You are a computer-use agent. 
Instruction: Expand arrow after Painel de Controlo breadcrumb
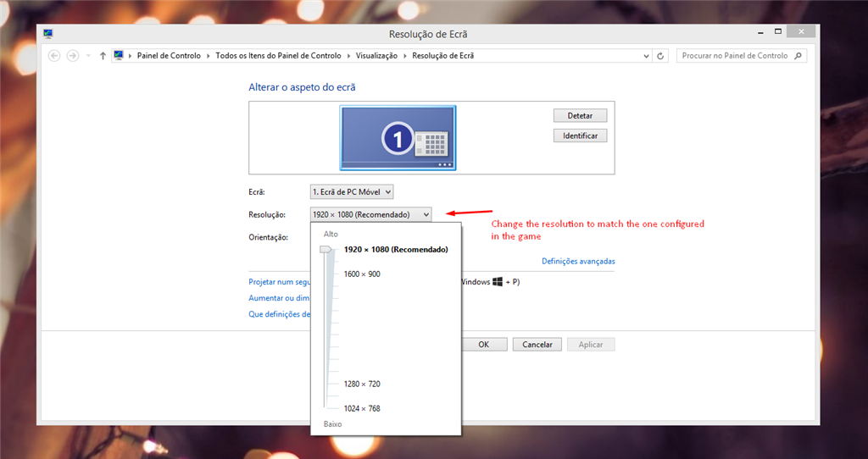point(209,56)
